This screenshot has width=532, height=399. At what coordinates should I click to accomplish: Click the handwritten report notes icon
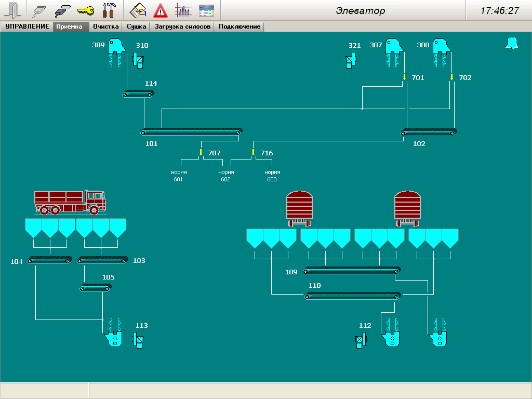[138, 10]
